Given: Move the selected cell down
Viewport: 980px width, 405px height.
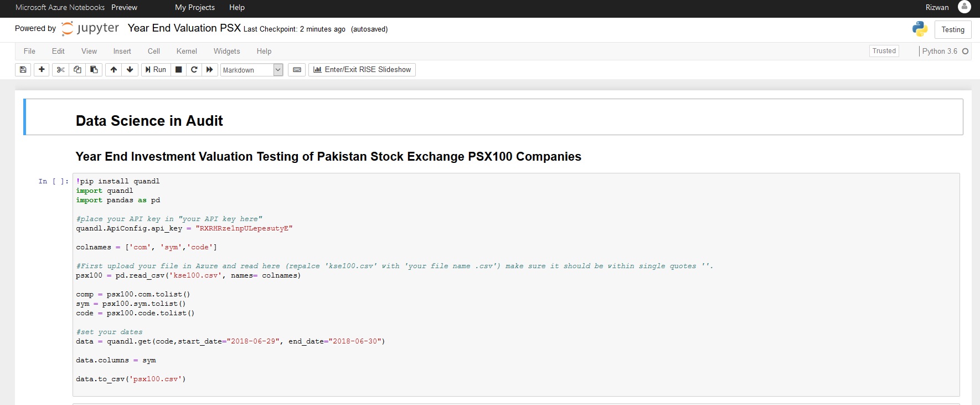Looking at the screenshot, I should pyautogui.click(x=130, y=70).
